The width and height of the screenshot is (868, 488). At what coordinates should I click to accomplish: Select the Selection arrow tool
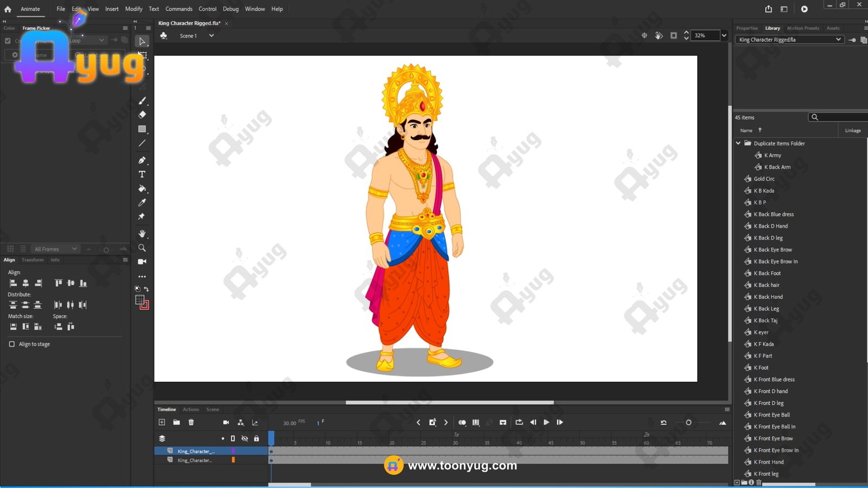(142, 41)
